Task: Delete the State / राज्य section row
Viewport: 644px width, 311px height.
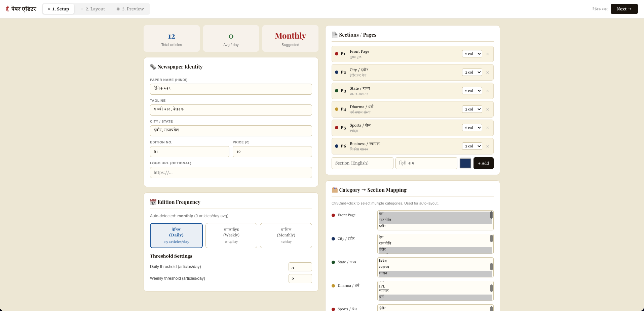Action: (x=487, y=91)
